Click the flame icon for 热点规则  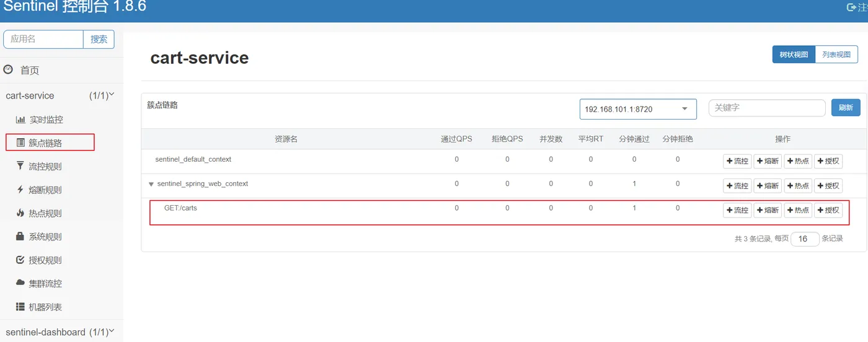pos(20,213)
